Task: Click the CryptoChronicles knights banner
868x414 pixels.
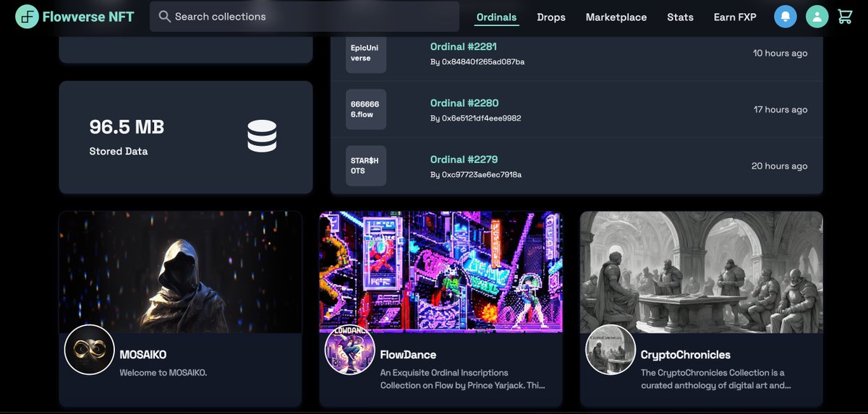Action: 701,272
